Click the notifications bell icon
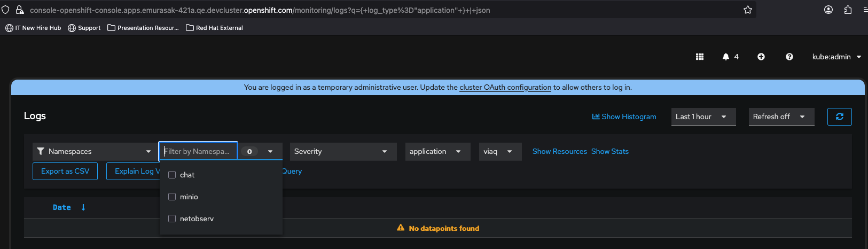The image size is (868, 249). click(725, 57)
